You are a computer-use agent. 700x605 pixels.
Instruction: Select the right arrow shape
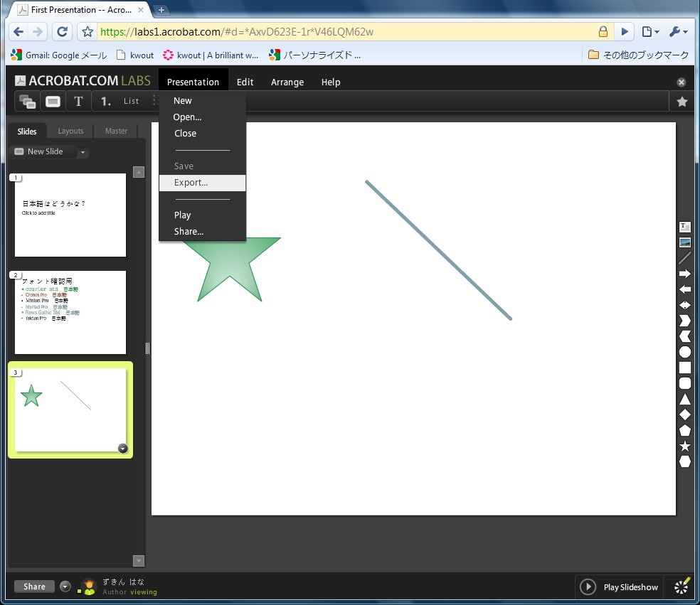point(684,274)
